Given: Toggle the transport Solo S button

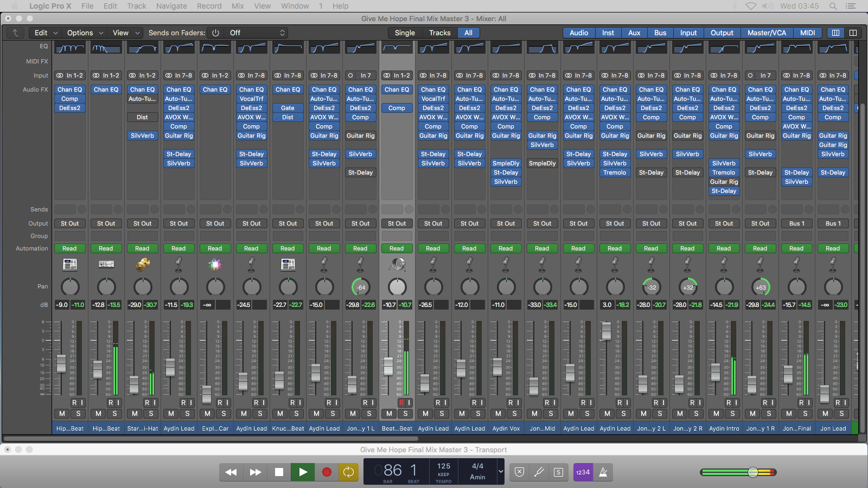Looking at the screenshot, I should (558, 472).
